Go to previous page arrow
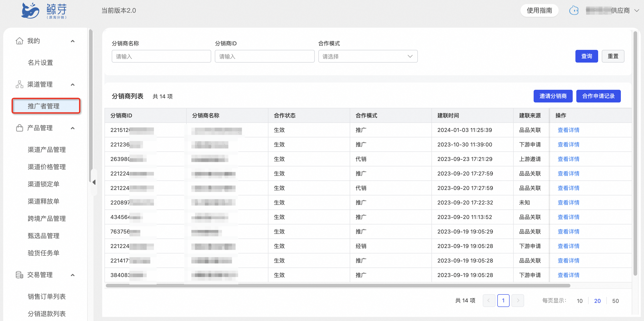 coord(489,300)
